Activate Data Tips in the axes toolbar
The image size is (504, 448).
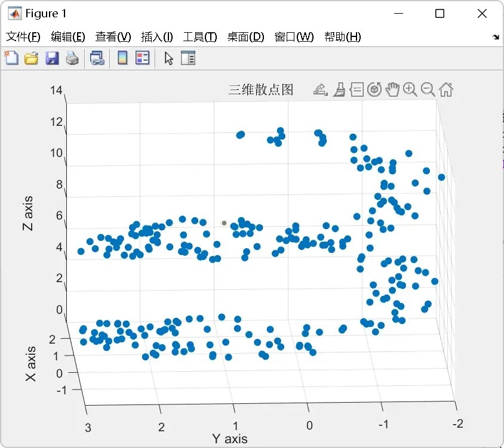(x=357, y=89)
